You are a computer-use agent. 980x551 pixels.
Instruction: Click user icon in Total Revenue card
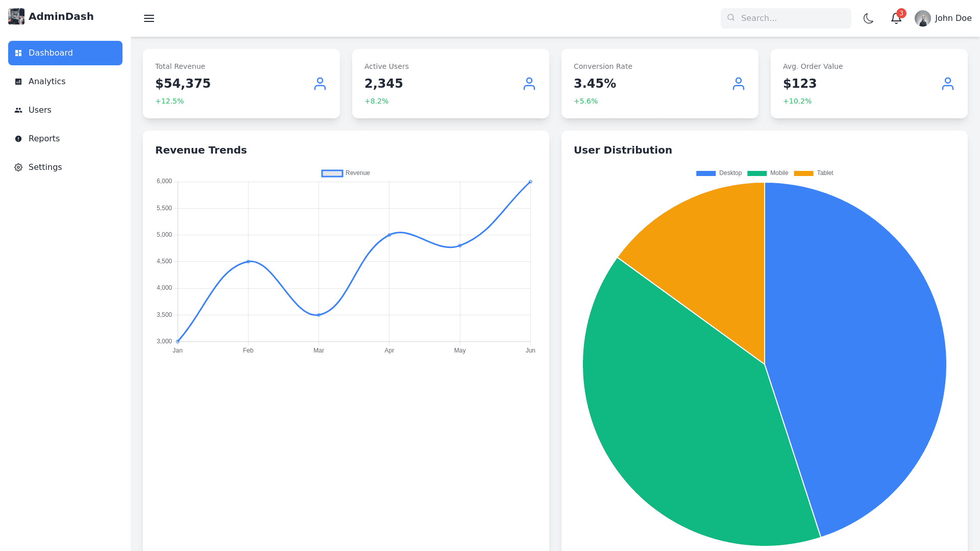click(320, 84)
